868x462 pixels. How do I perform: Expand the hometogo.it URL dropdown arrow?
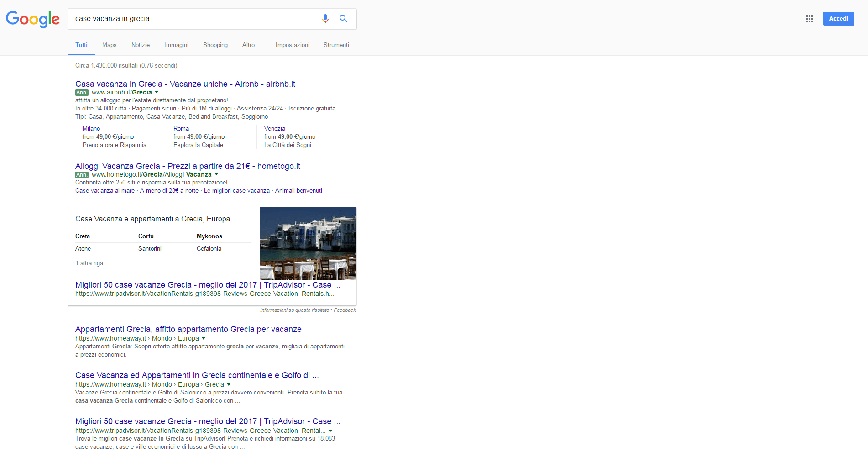(216, 174)
